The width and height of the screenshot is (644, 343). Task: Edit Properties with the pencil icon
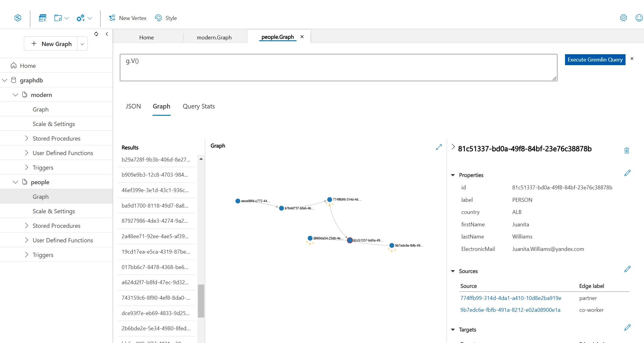pyautogui.click(x=627, y=173)
